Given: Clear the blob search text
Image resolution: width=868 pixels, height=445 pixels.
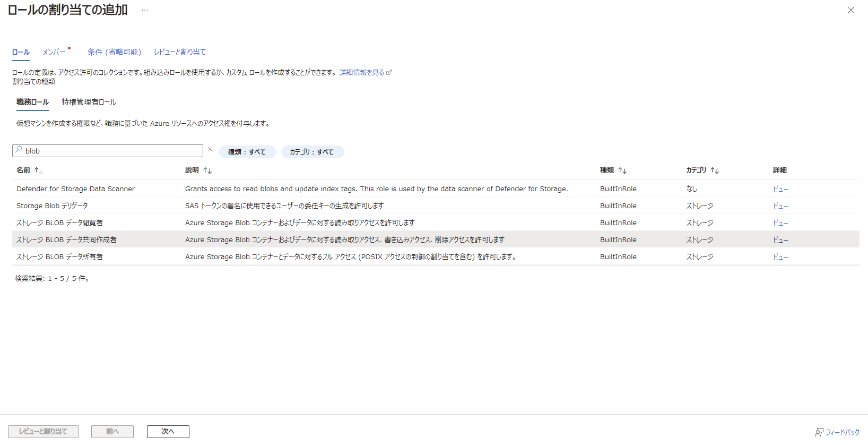Looking at the screenshot, I should pos(210,150).
